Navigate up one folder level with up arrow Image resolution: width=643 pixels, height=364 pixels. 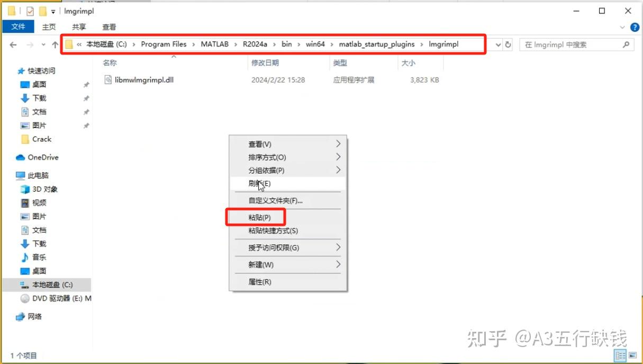coord(55,44)
